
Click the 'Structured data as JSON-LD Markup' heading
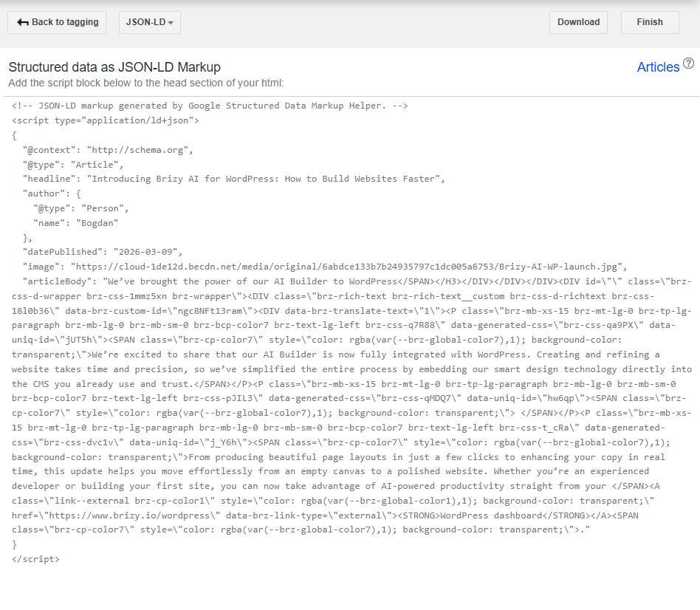point(114,67)
